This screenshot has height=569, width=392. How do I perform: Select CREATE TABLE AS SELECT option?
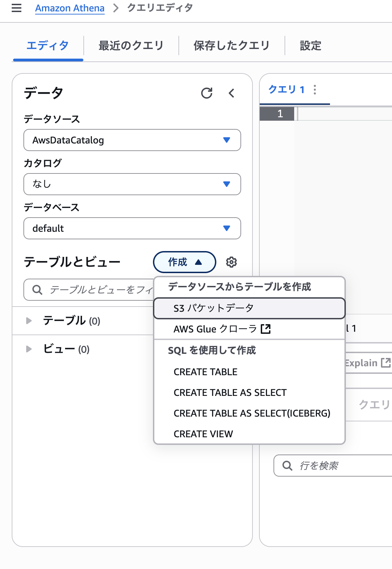click(x=249, y=392)
